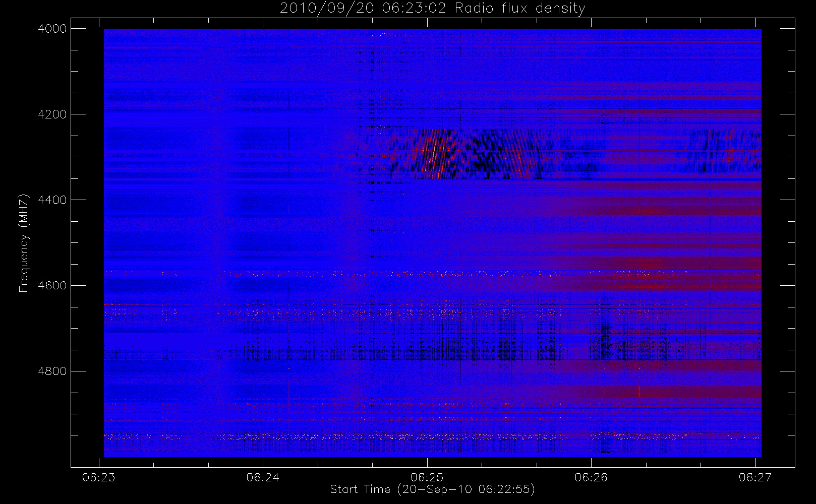Click the 4800 frequency axis label

pyautogui.click(x=52, y=371)
